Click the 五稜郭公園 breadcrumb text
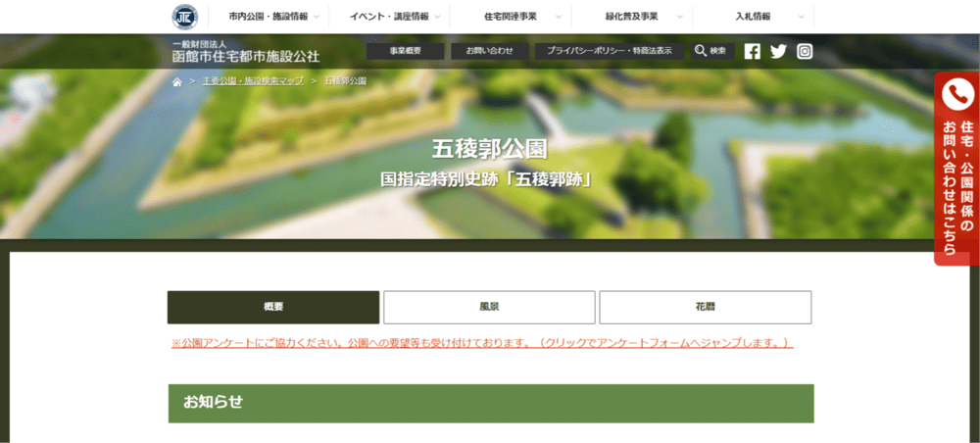The height and width of the screenshot is (443, 980). tap(346, 82)
